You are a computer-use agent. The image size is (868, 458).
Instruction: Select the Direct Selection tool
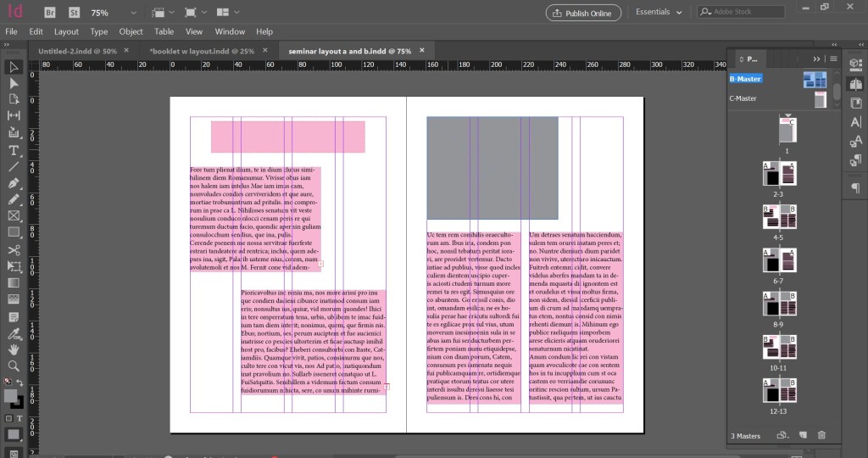tap(14, 83)
